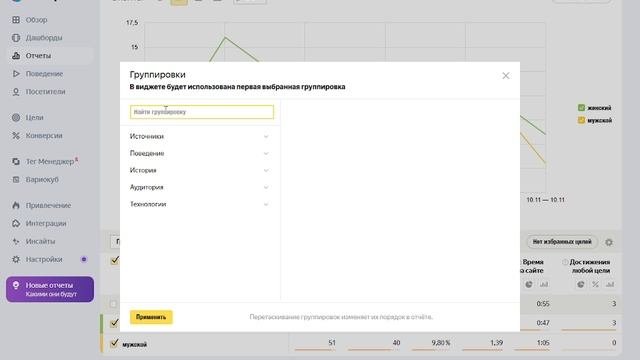The height and width of the screenshot is (360, 640).
Task: Click the Инсайты sparkle icon
Action: [16, 241]
